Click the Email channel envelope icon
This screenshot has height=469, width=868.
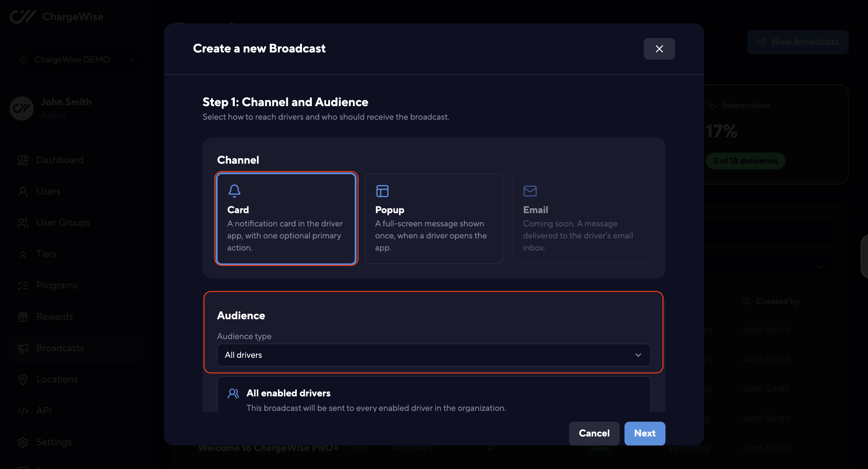[x=530, y=191]
